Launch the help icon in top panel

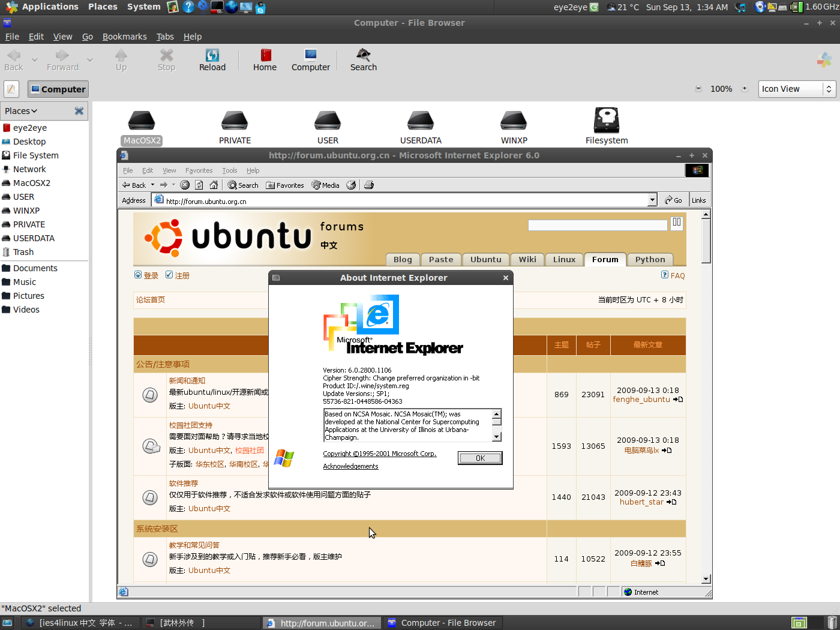[188, 7]
